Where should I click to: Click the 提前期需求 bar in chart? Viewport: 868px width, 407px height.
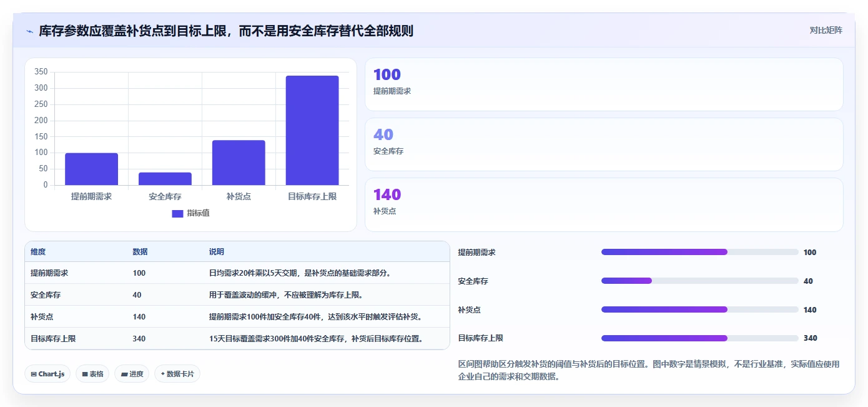pyautogui.click(x=91, y=169)
